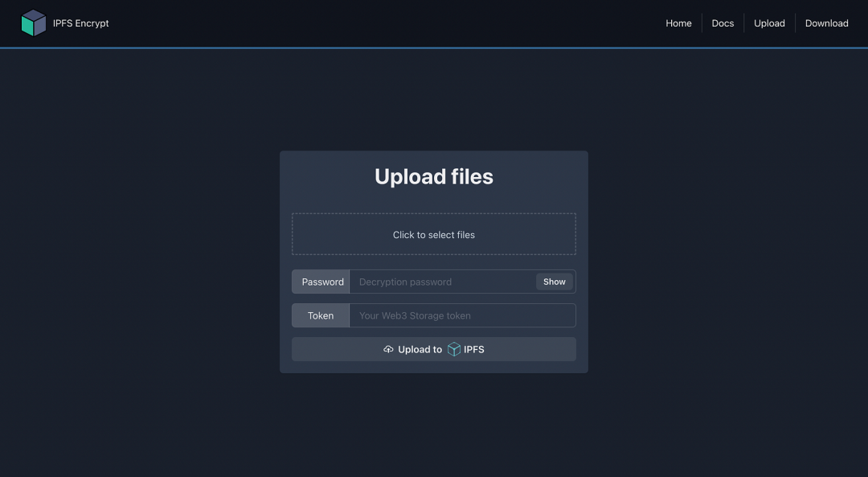Click the IPFS cube icon in upload button
The width and height of the screenshot is (868, 477).
[454, 349]
